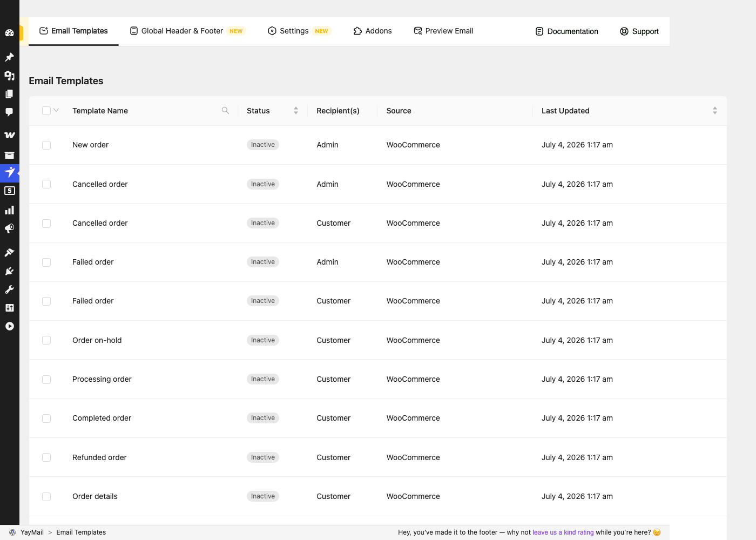
Task: Select the Cancelled order Customer row checkbox
Action: [46, 224]
